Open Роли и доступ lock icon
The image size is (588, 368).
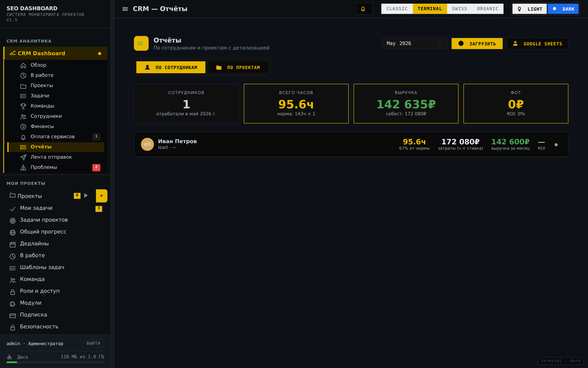click(x=13, y=292)
